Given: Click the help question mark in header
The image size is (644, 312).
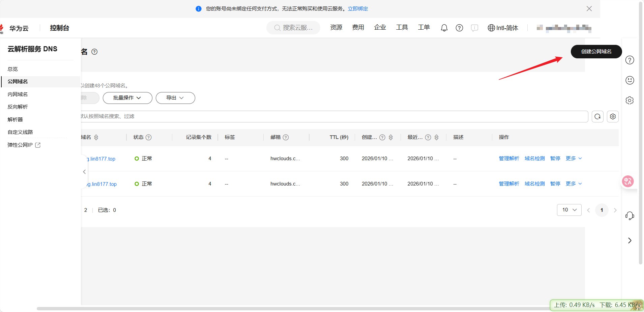Looking at the screenshot, I should (x=459, y=28).
